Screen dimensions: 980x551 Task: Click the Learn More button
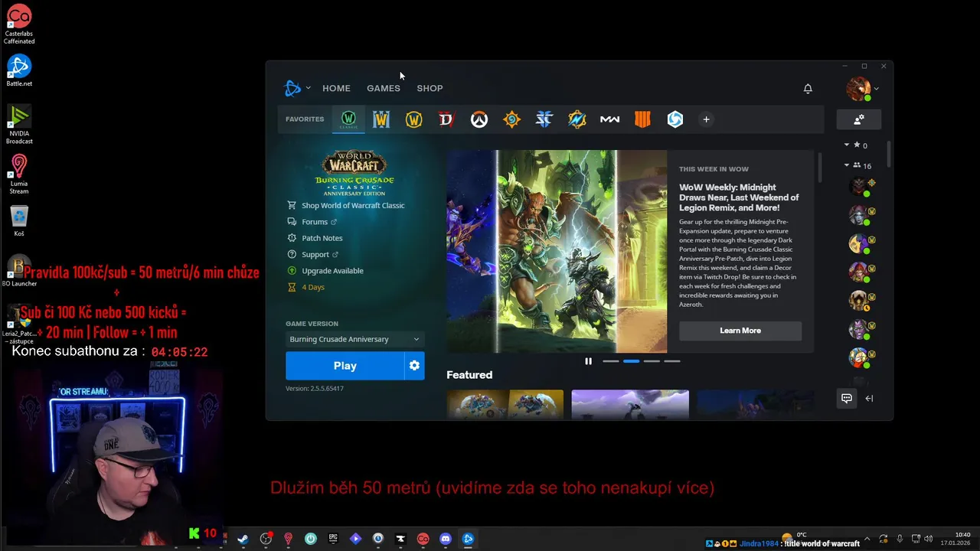(740, 331)
